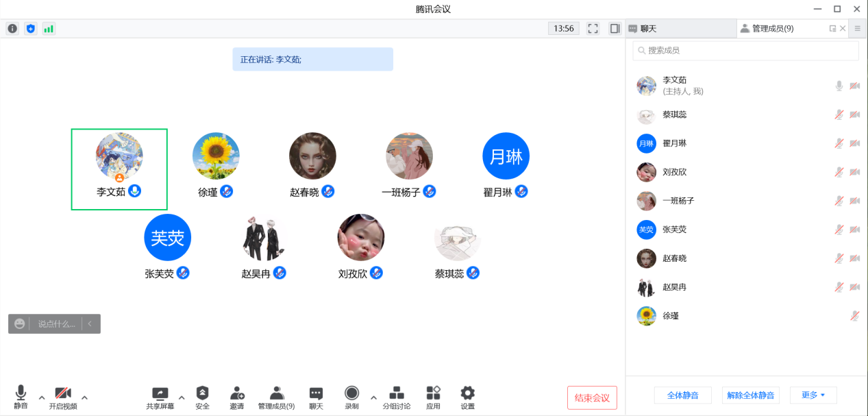The height and width of the screenshot is (416, 868).
Task: Toggle 李文茹's camera in member list
Action: 855,86
